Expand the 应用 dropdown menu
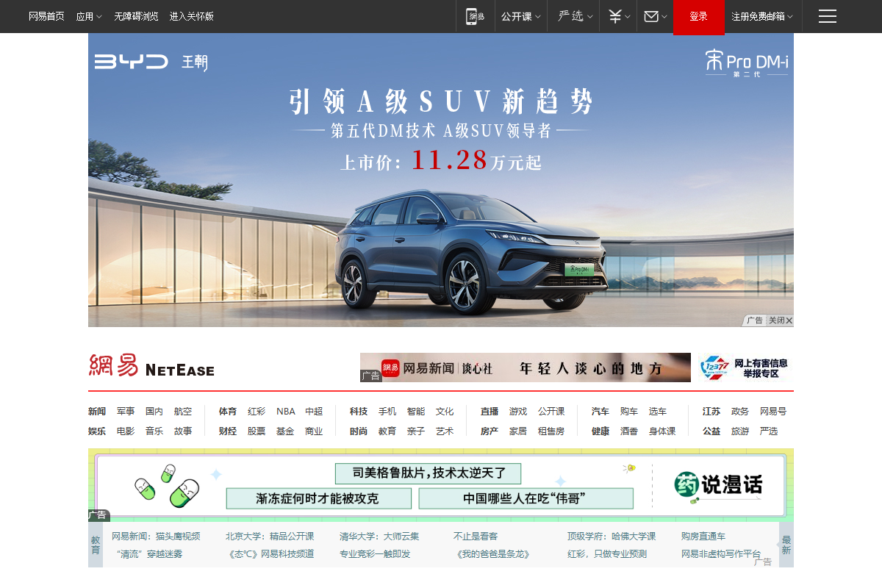 pyautogui.click(x=89, y=16)
